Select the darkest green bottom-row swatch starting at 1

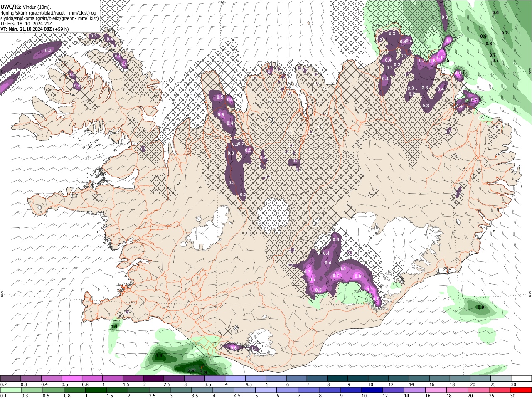point(96,390)
